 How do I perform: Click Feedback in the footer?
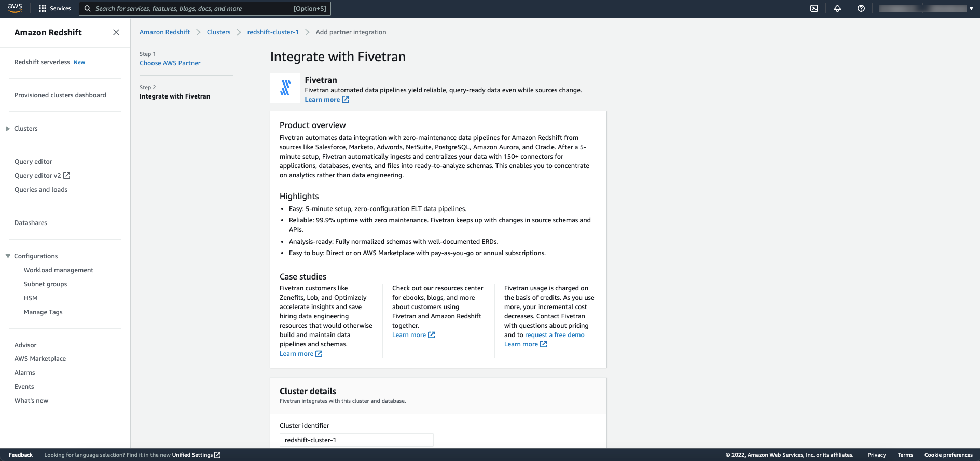coord(21,455)
